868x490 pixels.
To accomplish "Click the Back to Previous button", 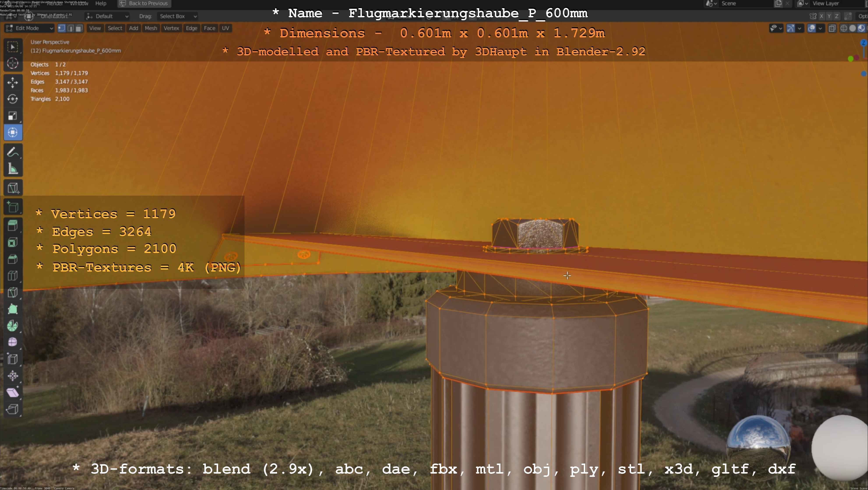I will [x=144, y=3].
